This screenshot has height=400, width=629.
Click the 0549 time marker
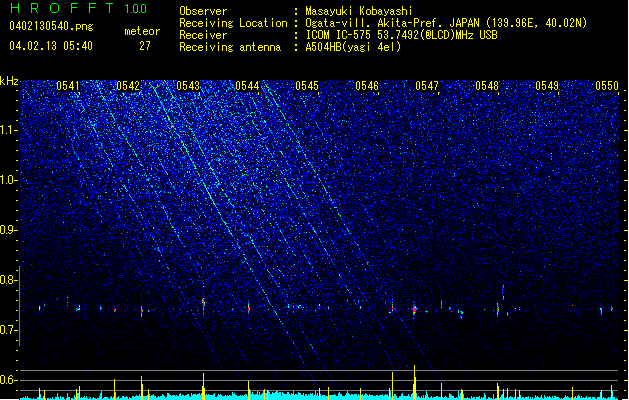click(x=547, y=86)
